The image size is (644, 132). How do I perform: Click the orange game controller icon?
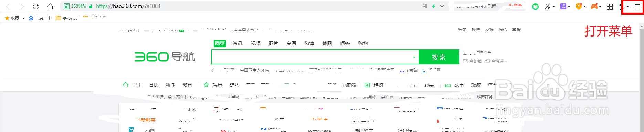point(594,7)
